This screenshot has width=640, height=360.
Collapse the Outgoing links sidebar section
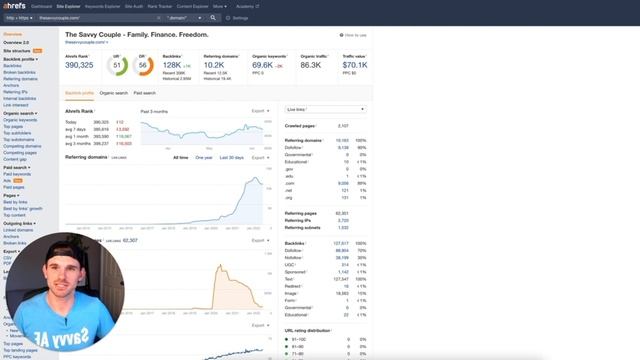[x=19, y=224]
